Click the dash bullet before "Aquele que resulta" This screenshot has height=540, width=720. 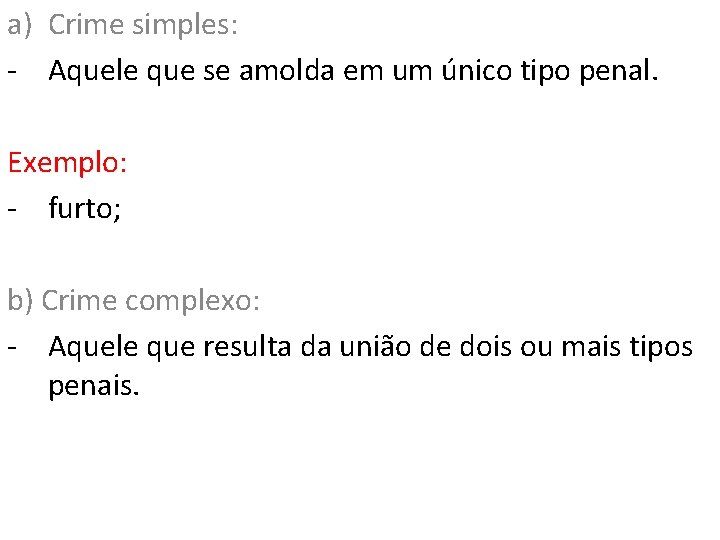coord(12,348)
